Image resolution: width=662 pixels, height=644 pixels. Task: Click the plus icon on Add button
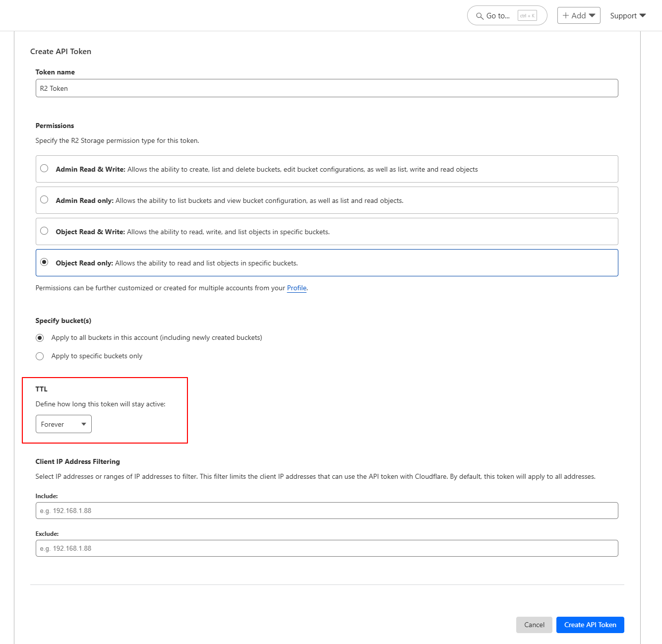pos(565,15)
